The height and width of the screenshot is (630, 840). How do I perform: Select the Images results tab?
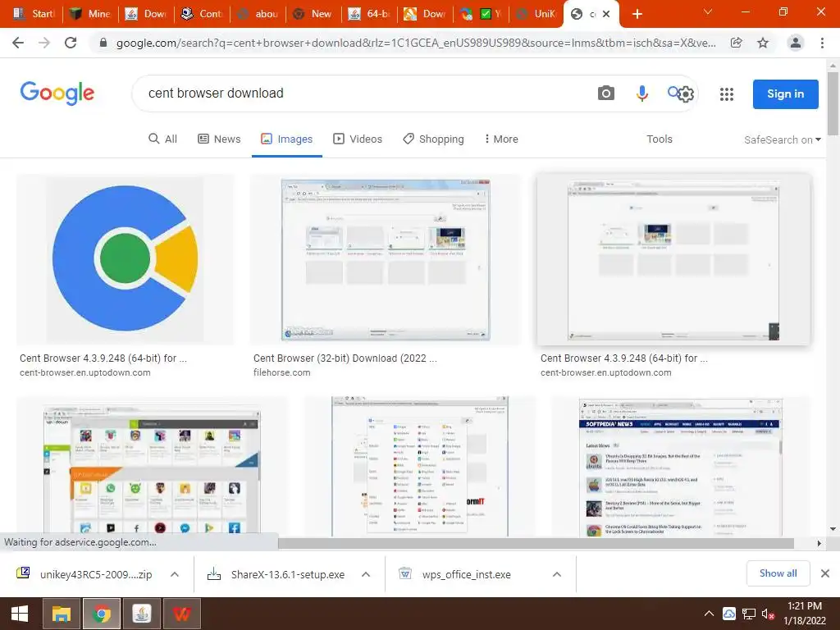click(286, 139)
